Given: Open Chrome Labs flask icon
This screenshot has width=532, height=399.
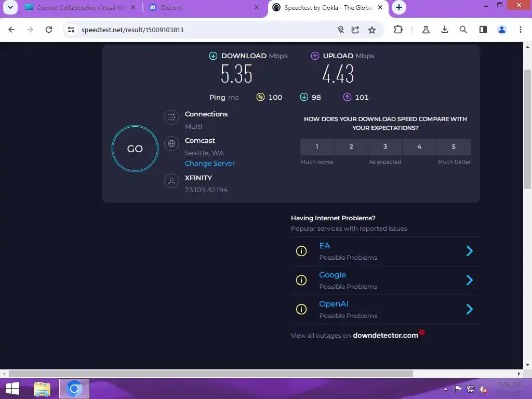Looking at the screenshot, I should tap(426, 30).
